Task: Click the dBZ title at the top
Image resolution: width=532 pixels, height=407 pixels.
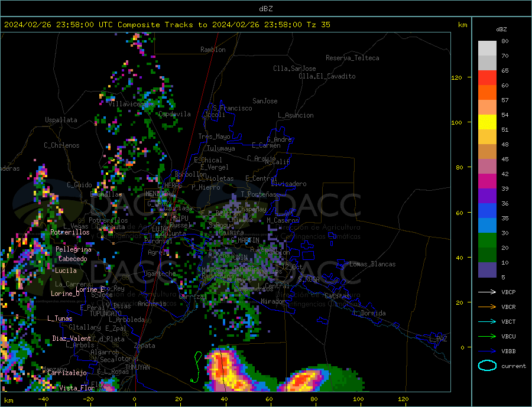Action: pos(265,9)
